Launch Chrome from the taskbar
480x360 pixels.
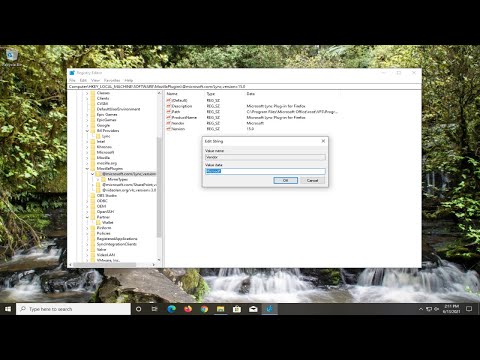204,309
